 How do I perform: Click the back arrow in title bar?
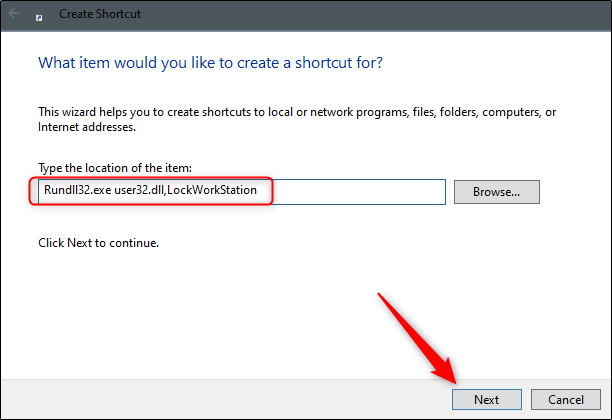(14, 14)
